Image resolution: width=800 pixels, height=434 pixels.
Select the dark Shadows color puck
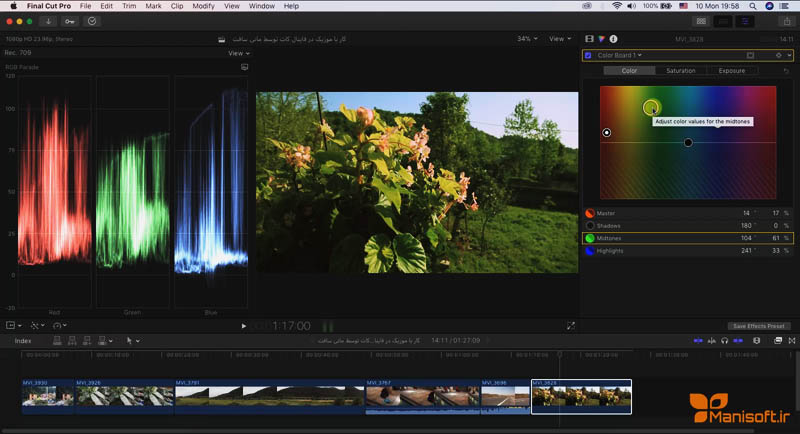pyautogui.click(x=688, y=143)
